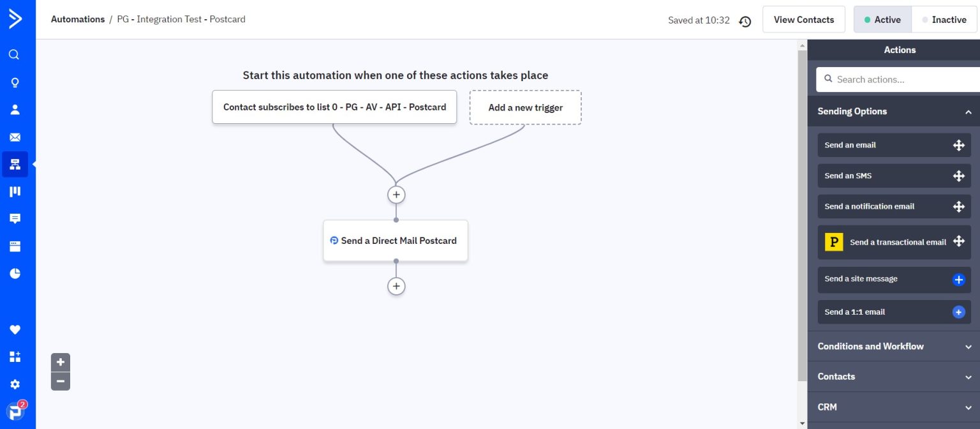Expand the Contacts actions section
This screenshot has width=980, height=429.
coord(968,377)
